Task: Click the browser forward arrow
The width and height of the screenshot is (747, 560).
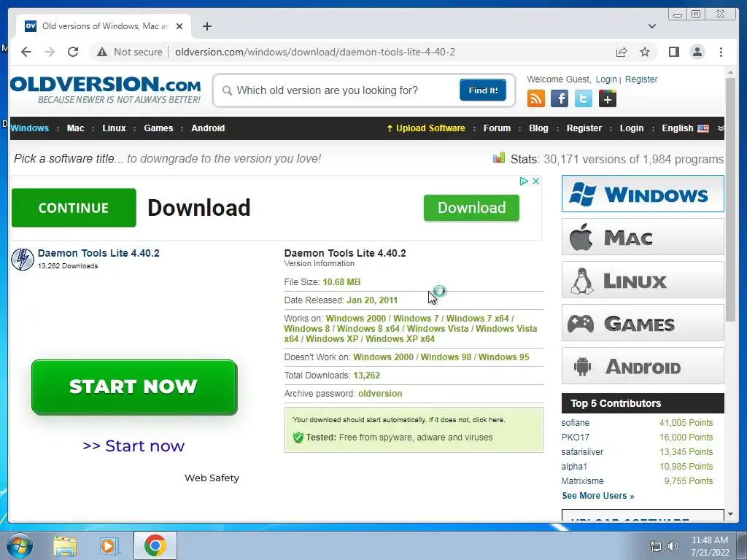Action: [x=50, y=52]
